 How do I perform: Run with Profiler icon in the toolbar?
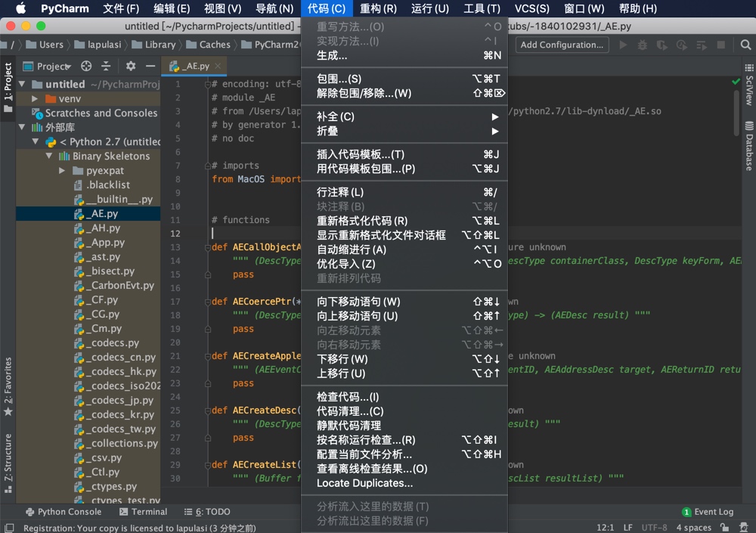(683, 45)
